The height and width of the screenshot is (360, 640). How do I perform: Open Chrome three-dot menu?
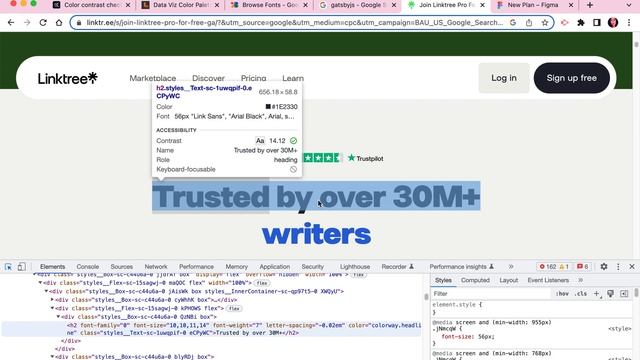click(629, 22)
